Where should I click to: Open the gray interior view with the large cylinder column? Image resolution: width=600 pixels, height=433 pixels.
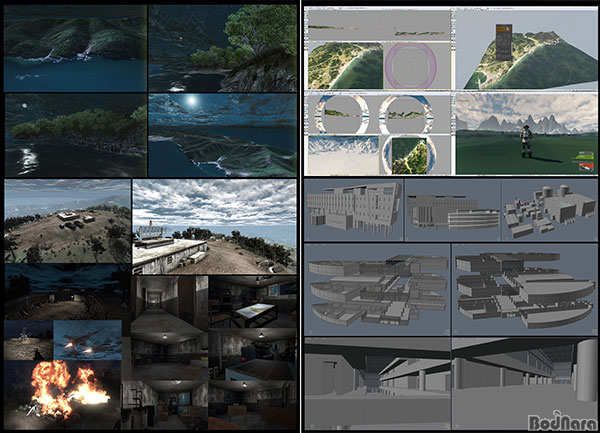tap(525, 383)
